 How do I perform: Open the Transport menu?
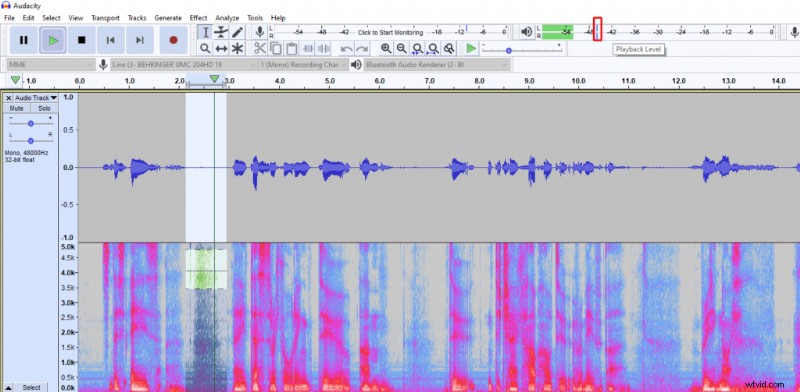pos(105,18)
